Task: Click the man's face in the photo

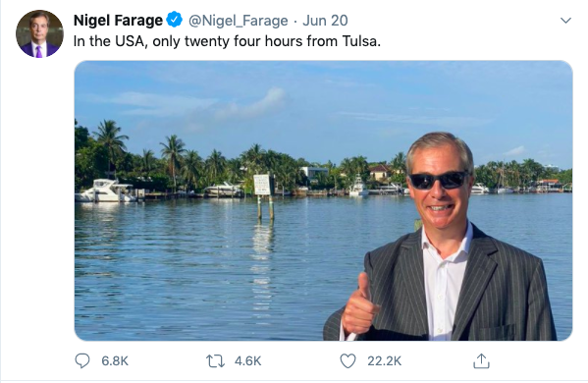Action: [440, 184]
